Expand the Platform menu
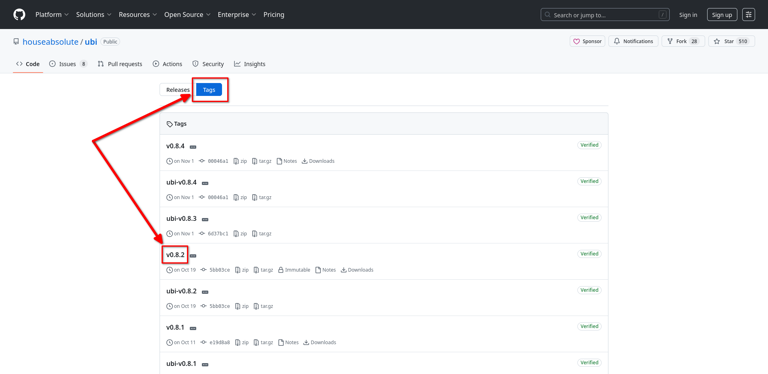The height and width of the screenshot is (374, 768). pyautogui.click(x=52, y=15)
